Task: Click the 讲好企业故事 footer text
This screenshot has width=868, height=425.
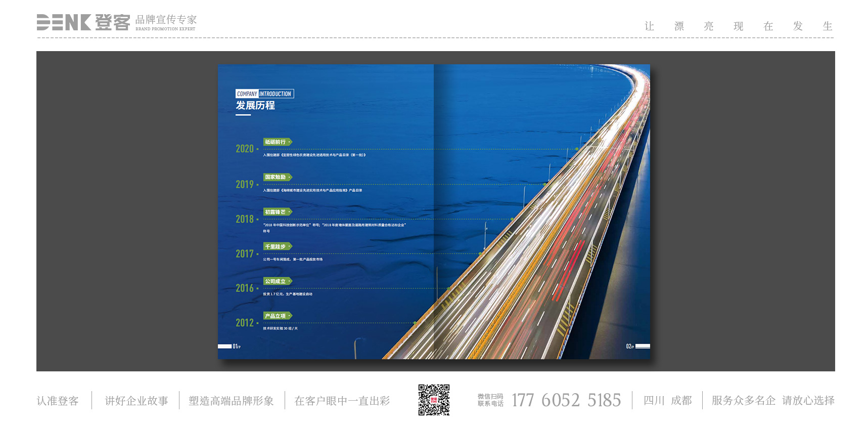Action: point(136,401)
